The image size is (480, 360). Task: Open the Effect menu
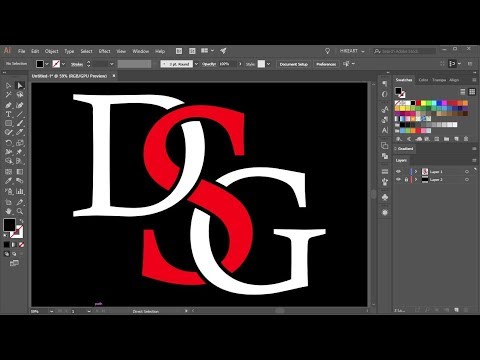pyautogui.click(x=104, y=51)
